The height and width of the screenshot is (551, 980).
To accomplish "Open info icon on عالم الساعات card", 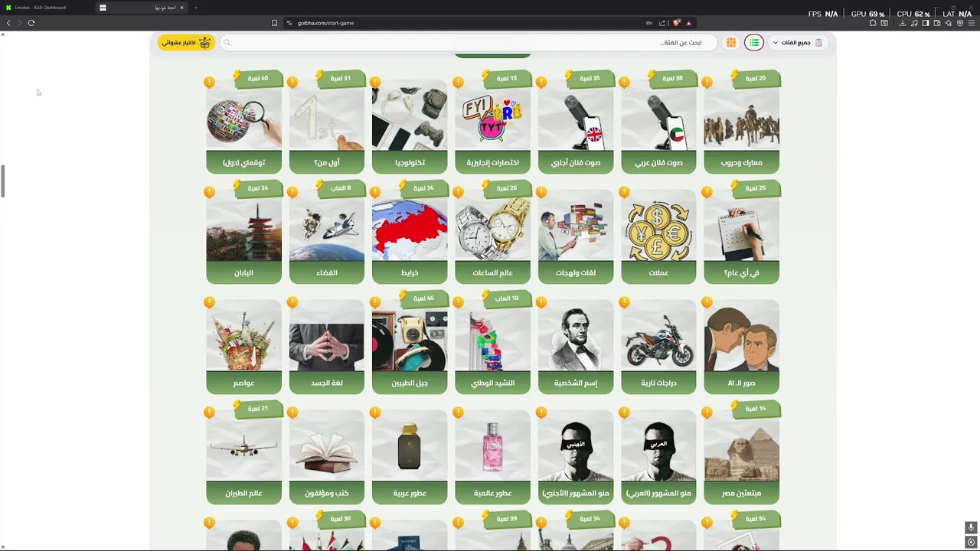I will (458, 192).
